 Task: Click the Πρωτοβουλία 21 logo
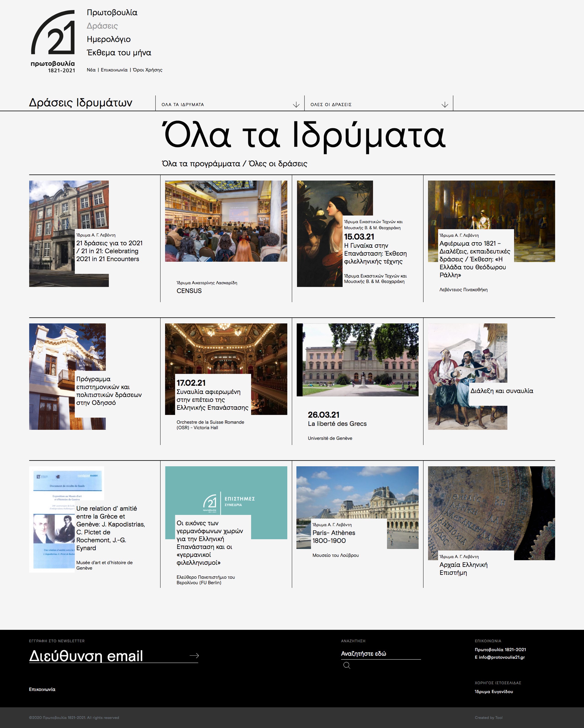[x=53, y=42]
